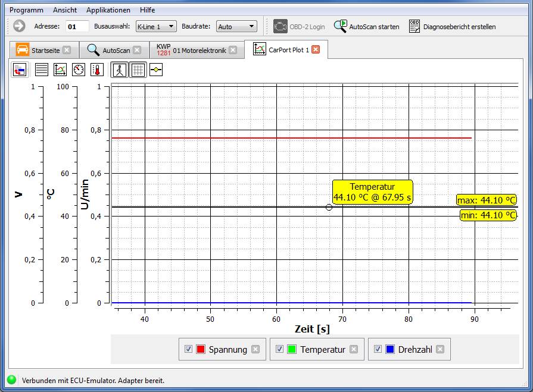
Task: Switch to the graph plot view icon
Action: point(60,70)
